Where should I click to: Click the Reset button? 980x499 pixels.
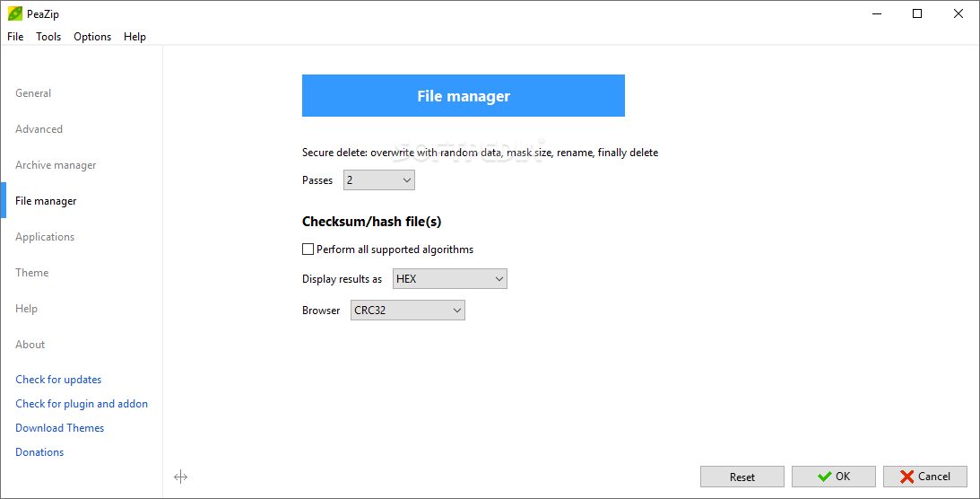click(742, 477)
